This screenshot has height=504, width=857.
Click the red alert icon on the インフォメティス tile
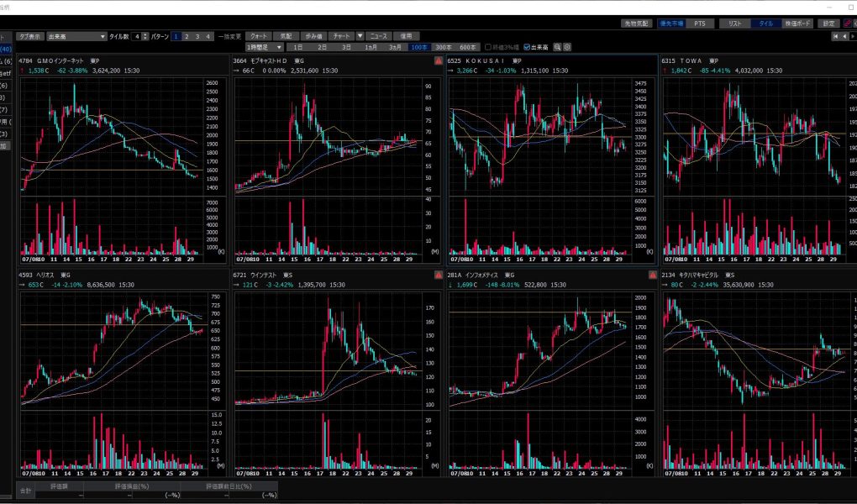point(652,276)
